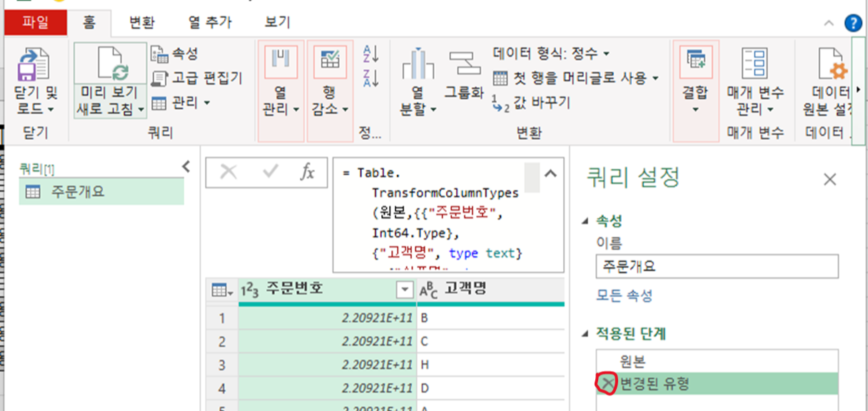This screenshot has width=868, height=411.
Task: Open the 모든 속성 link
Action: pyautogui.click(x=624, y=295)
